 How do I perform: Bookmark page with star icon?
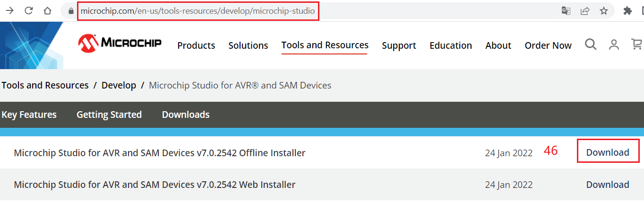(x=604, y=10)
